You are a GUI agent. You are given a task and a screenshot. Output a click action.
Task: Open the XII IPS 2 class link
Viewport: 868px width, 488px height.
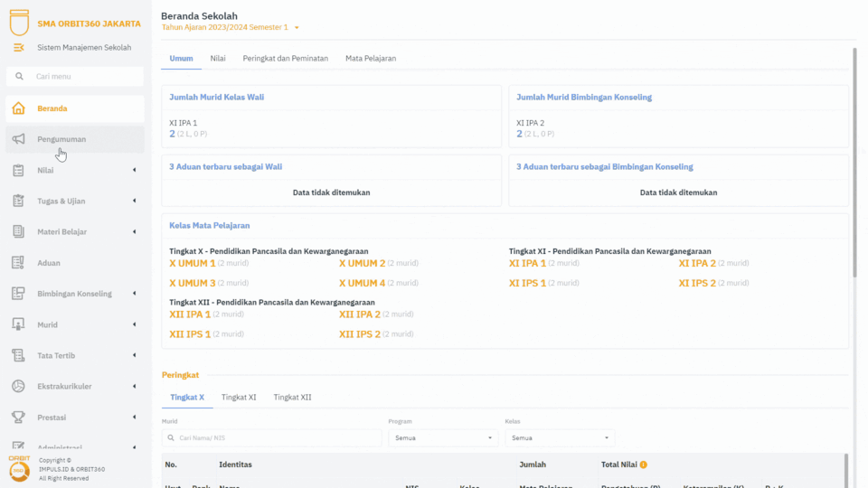[359, 334]
